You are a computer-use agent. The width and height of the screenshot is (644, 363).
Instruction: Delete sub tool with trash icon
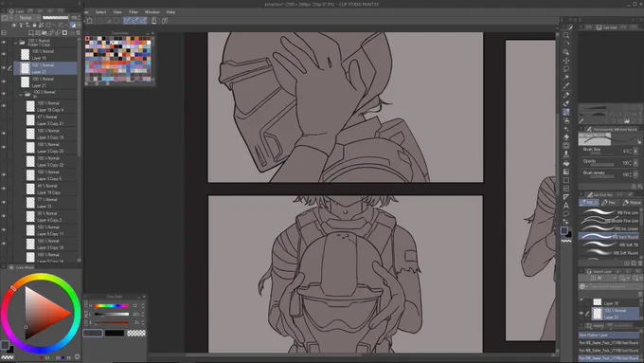(x=640, y=263)
